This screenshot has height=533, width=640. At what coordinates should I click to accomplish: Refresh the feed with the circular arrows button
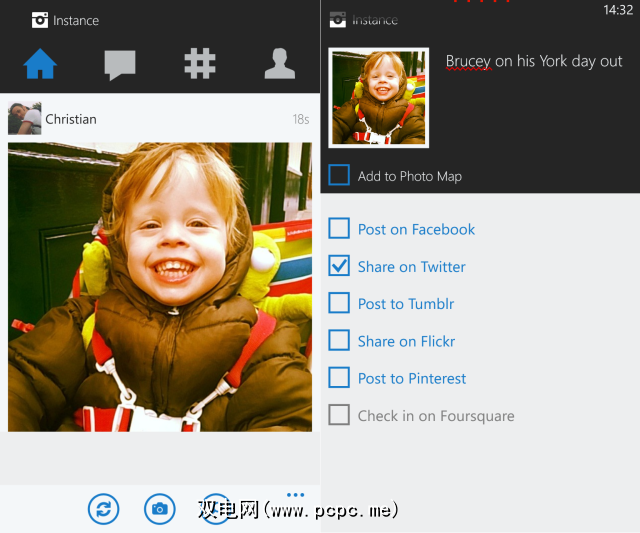point(104,509)
